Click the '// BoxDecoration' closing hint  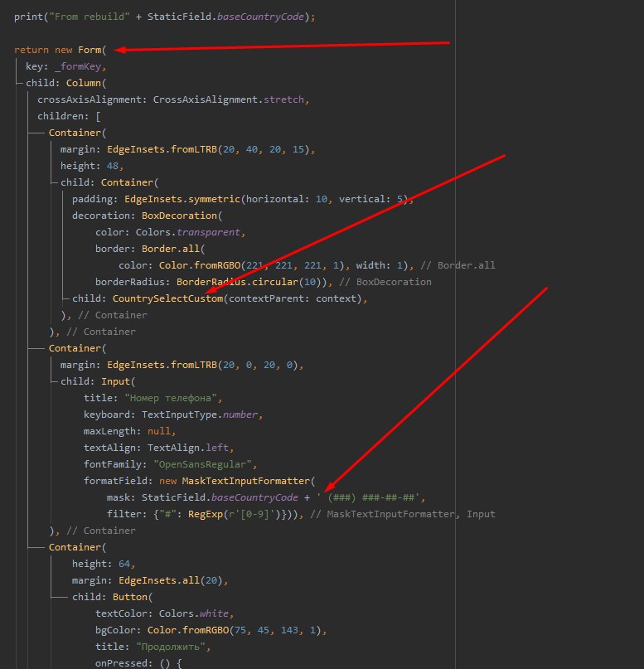(x=385, y=282)
